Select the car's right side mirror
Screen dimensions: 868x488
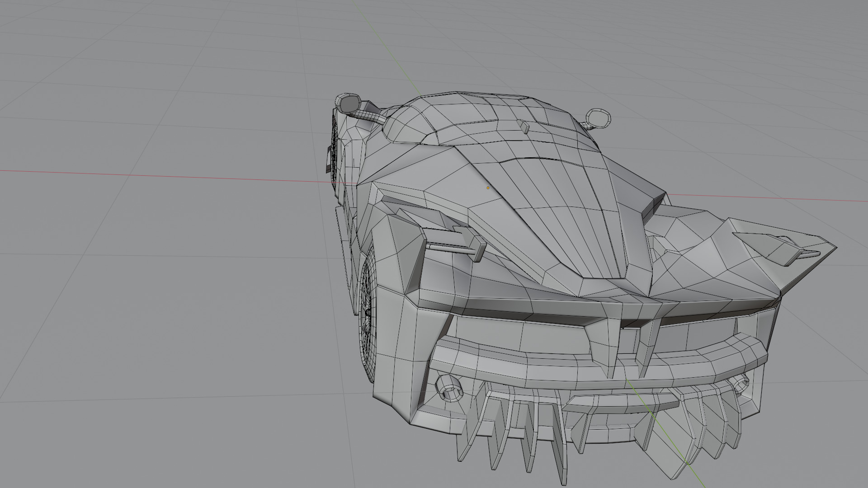pos(598,117)
